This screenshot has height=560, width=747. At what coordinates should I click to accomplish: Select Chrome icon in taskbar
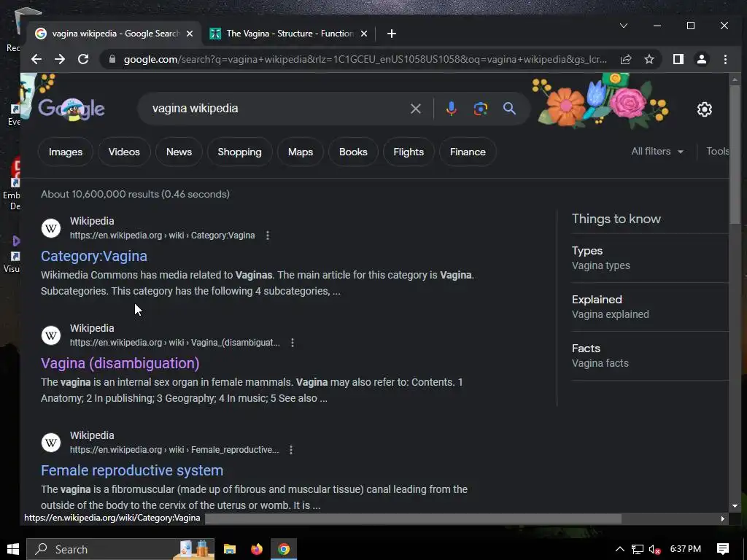point(284,549)
